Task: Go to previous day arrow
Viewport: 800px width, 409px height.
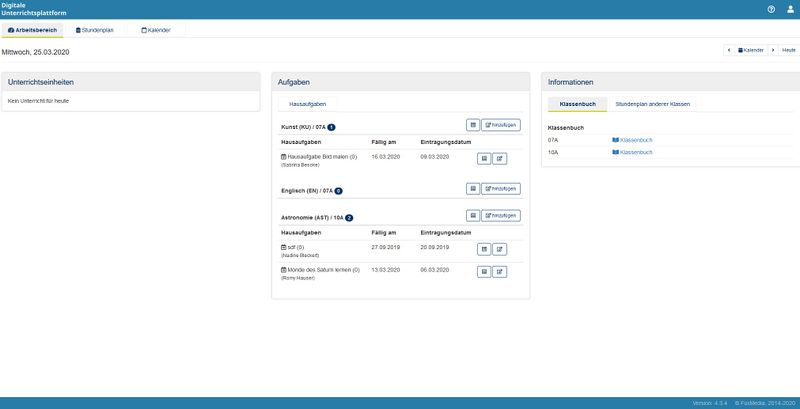Action: pos(729,50)
